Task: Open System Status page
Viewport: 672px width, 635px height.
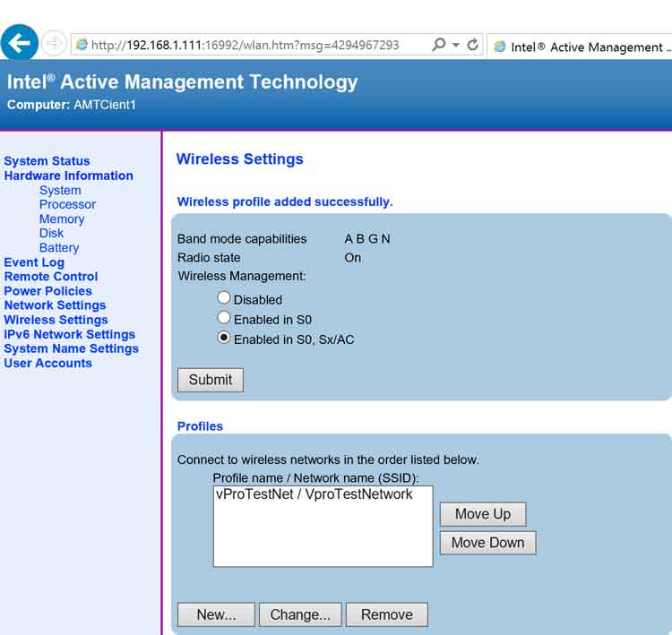Action: point(47,161)
